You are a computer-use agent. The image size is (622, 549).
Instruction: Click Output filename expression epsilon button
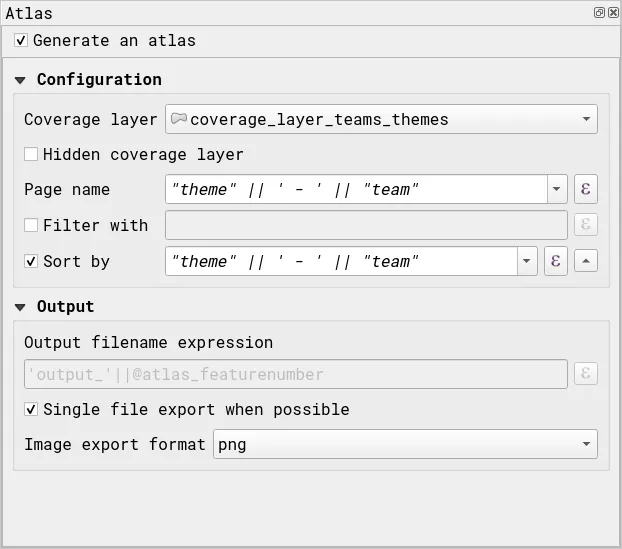[586, 374]
